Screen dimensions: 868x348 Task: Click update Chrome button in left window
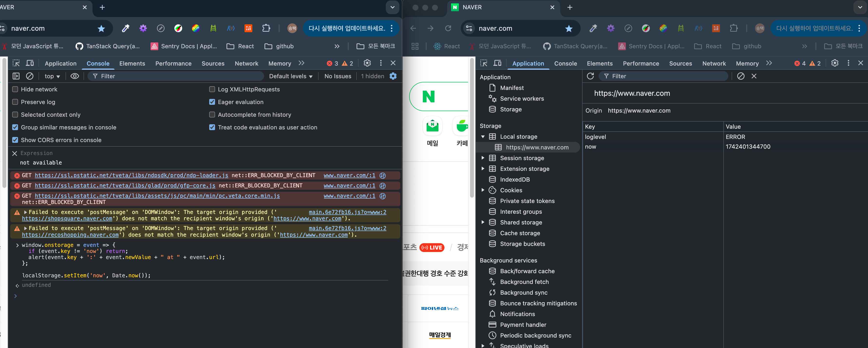pyautogui.click(x=347, y=28)
